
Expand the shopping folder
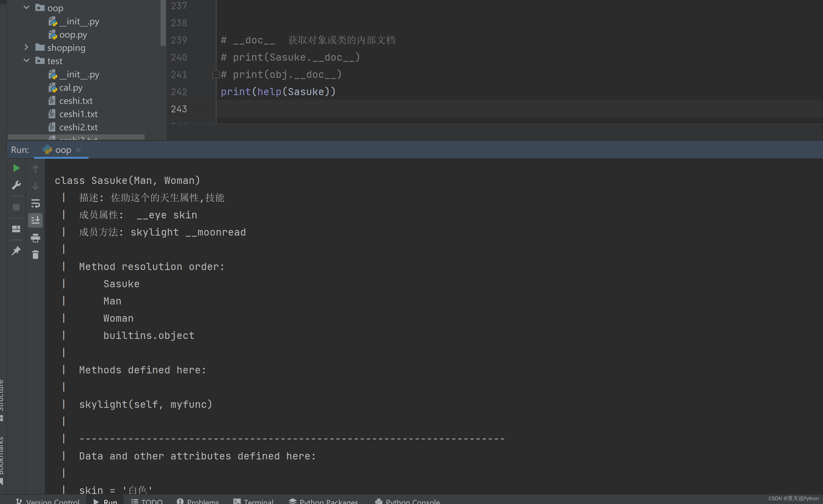coord(26,47)
